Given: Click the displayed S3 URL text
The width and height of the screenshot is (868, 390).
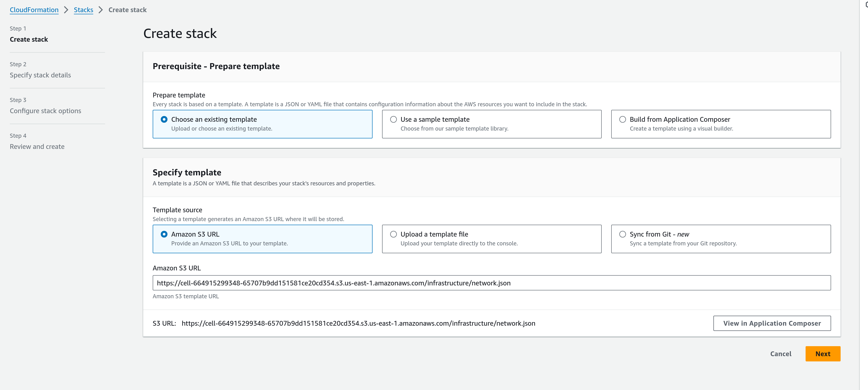Looking at the screenshot, I should [358, 323].
